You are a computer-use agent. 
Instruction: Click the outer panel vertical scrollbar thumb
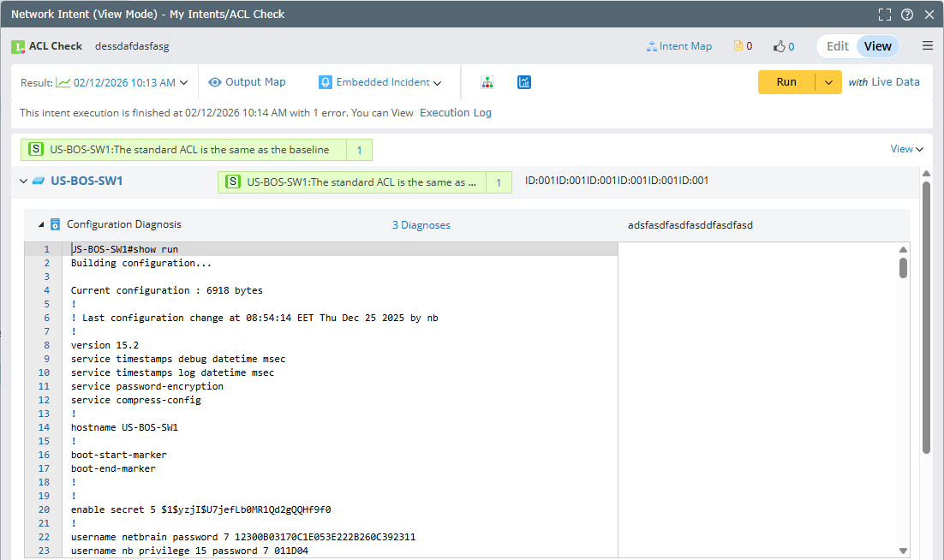pyautogui.click(x=926, y=318)
